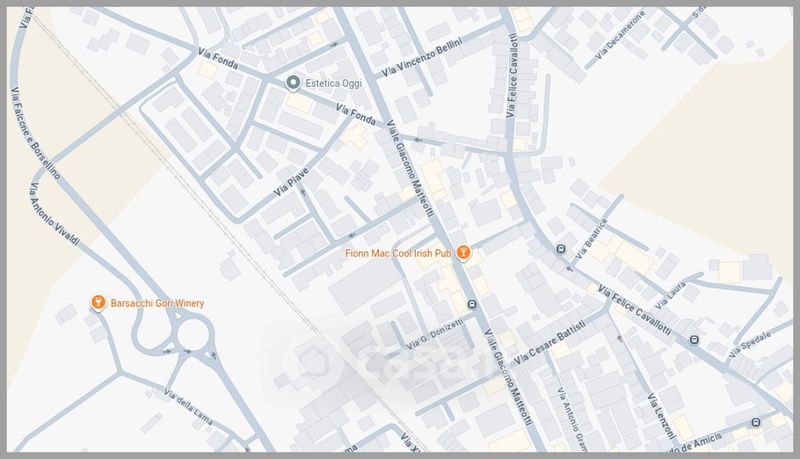
Task: Click the center of the roundabout
Action: 193,335
